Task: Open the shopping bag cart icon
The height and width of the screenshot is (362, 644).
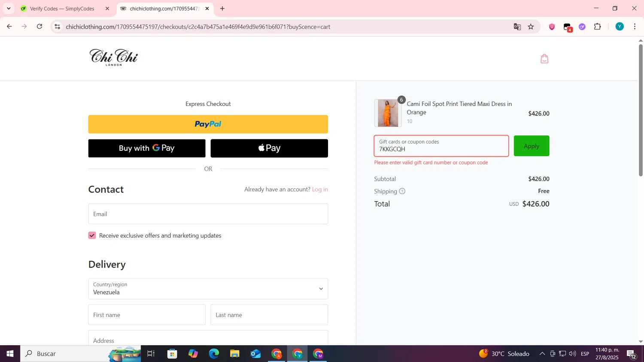Action: (544, 59)
